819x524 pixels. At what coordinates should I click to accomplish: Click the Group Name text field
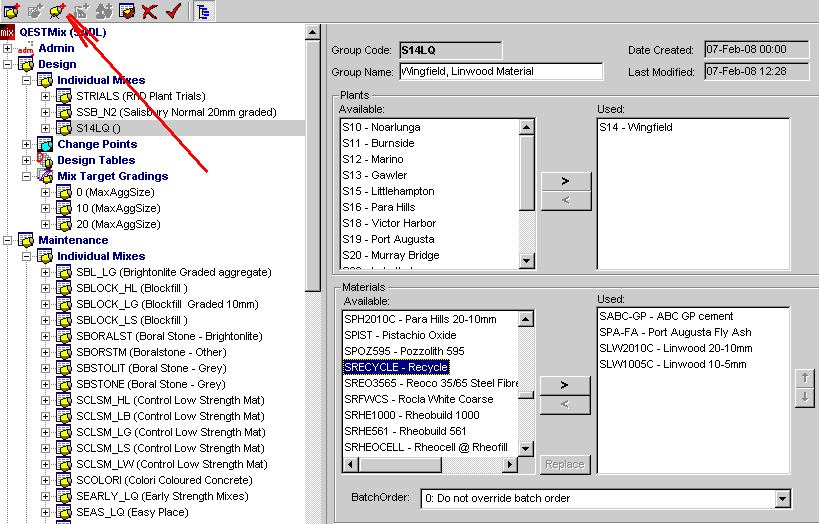coord(500,72)
